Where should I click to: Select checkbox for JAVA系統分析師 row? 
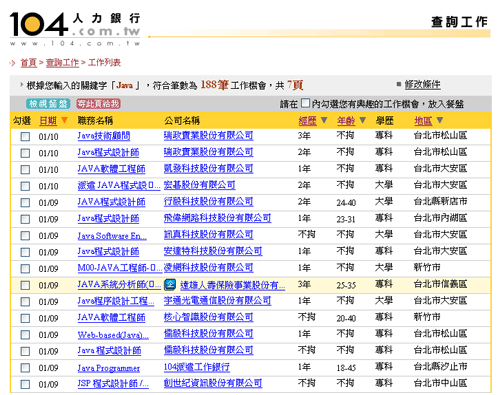click(25, 285)
